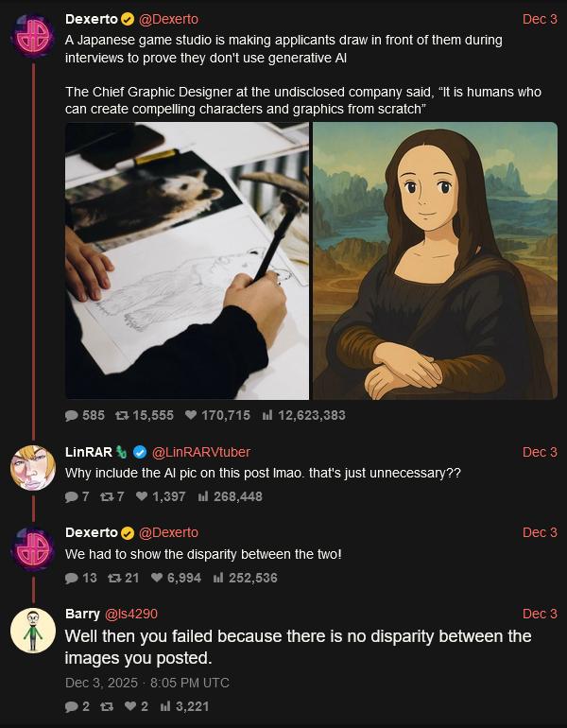Click the Dec 3 date on LinRAR's reply
The image size is (567, 728).
click(540, 452)
